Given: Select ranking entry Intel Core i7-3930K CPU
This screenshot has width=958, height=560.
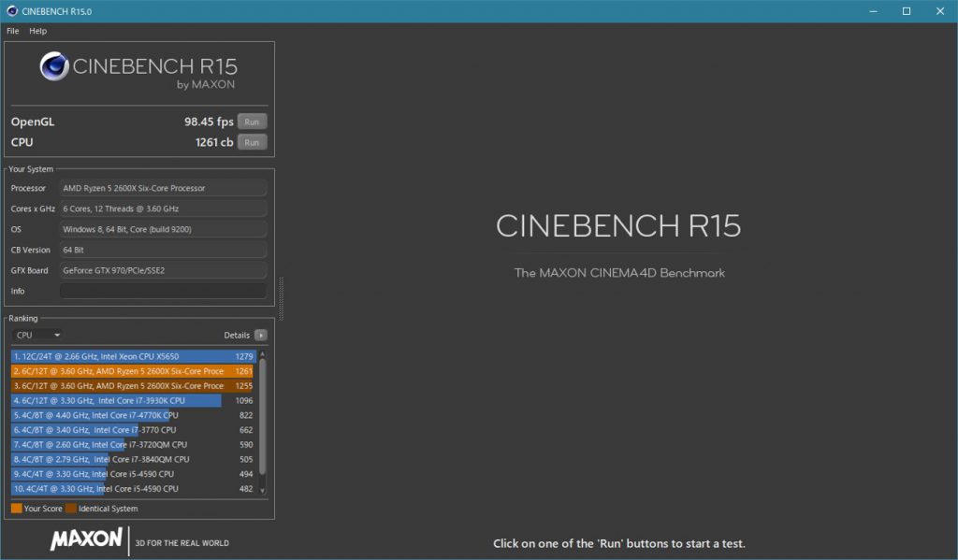Looking at the screenshot, I should pyautogui.click(x=133, y=400).
